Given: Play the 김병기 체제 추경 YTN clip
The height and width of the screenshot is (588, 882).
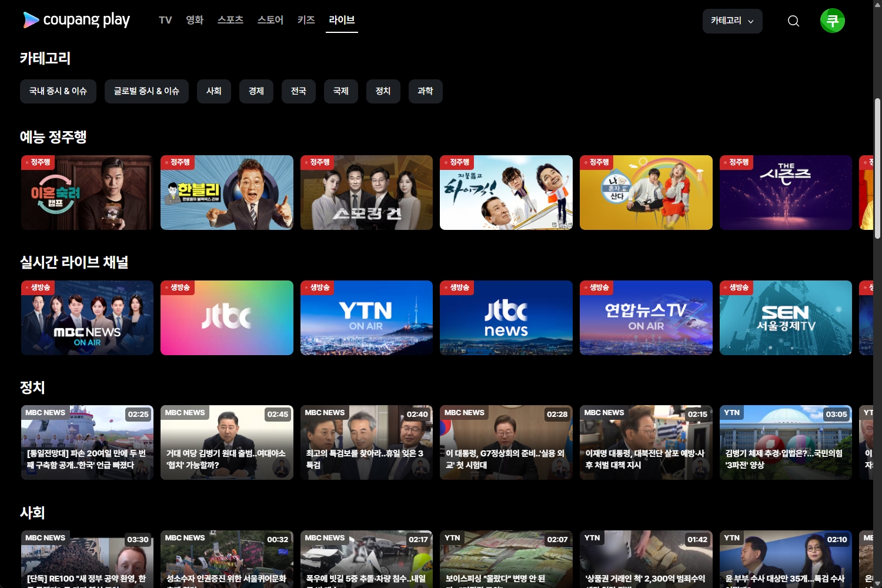Looking at the screenshot, I should [786, 442].
